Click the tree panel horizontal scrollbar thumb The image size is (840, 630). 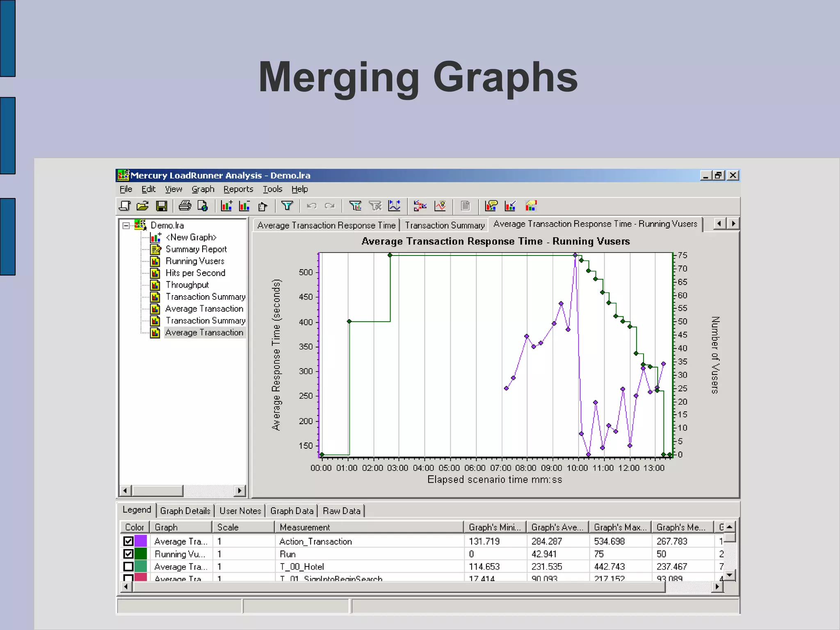pyautogui.click(x=157, y=490)
